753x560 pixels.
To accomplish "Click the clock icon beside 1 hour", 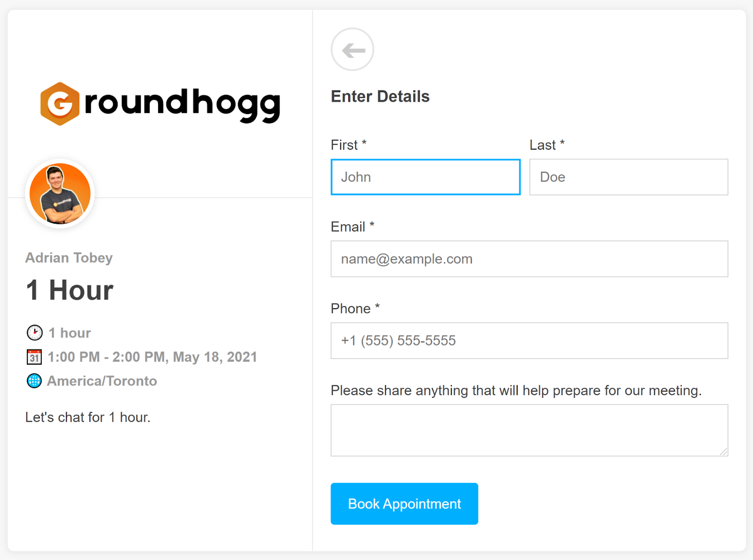I will tap(34, 333).
